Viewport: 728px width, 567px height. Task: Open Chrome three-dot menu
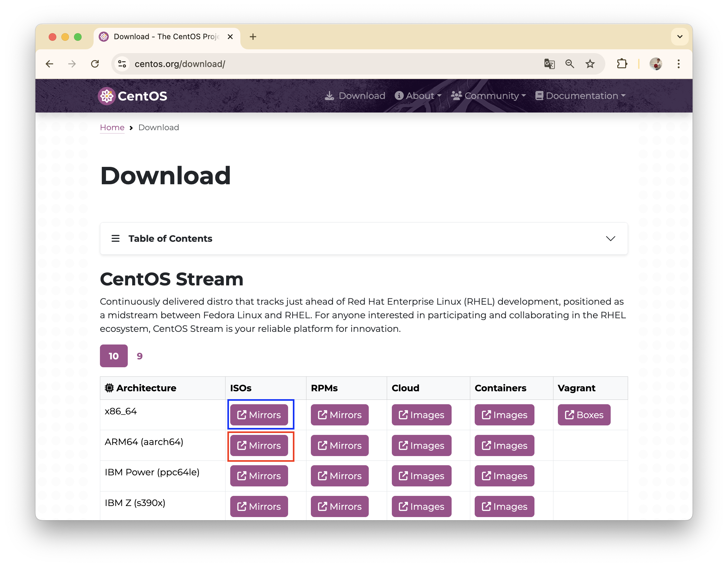(x=678, y=64)
